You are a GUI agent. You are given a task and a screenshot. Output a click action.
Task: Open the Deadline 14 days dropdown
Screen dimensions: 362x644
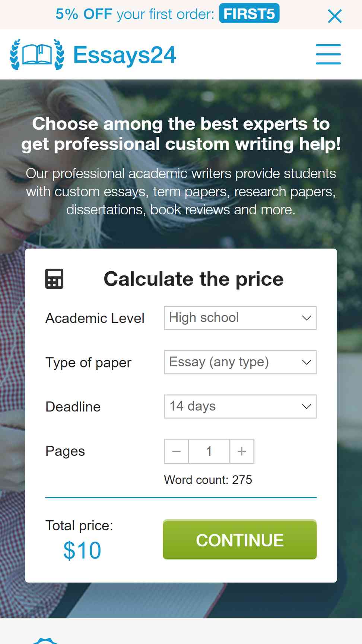pyautogui.click(x=240, y=406)
